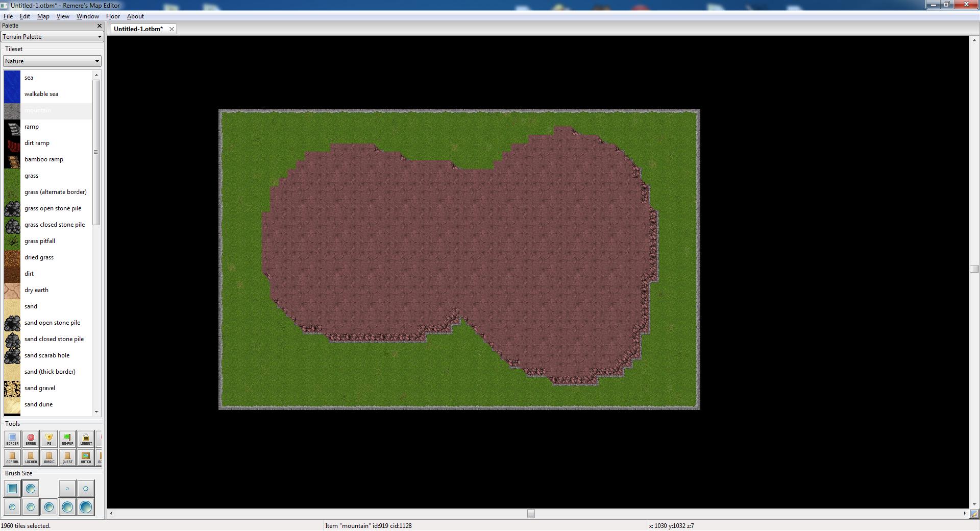Select the Hatch window tool
The image size is (980, 531).
click(x=86, y=457)
